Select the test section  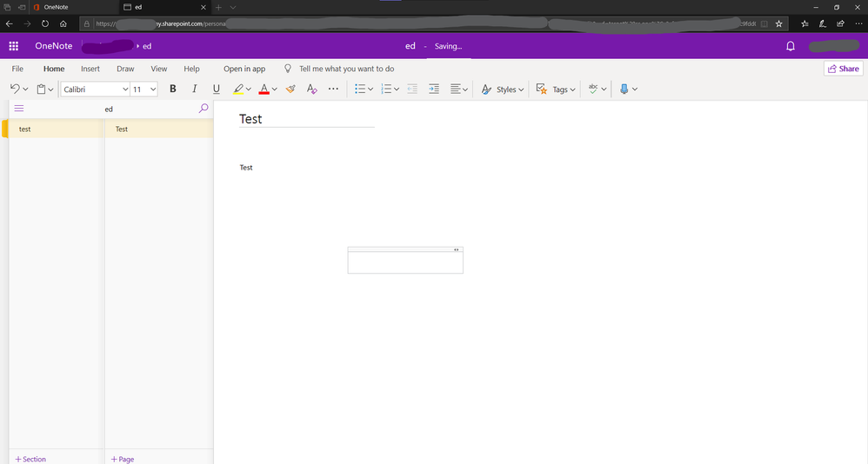pyautogui.click(x=56, y=129)
